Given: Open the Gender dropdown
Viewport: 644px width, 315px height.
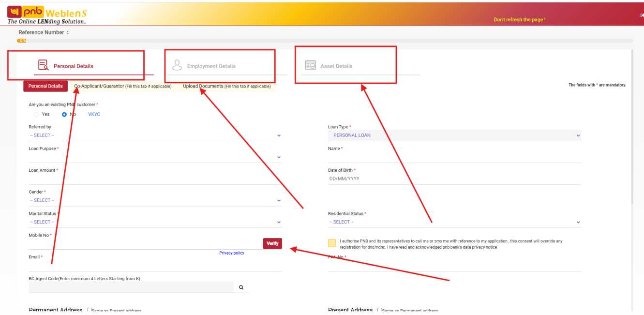Looking at the screenshot, I should click(x=155, y=200).
